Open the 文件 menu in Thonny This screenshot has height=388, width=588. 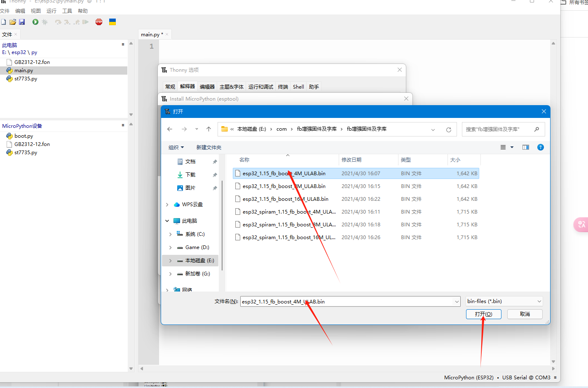pyautogui.click(x=5, y=11)
